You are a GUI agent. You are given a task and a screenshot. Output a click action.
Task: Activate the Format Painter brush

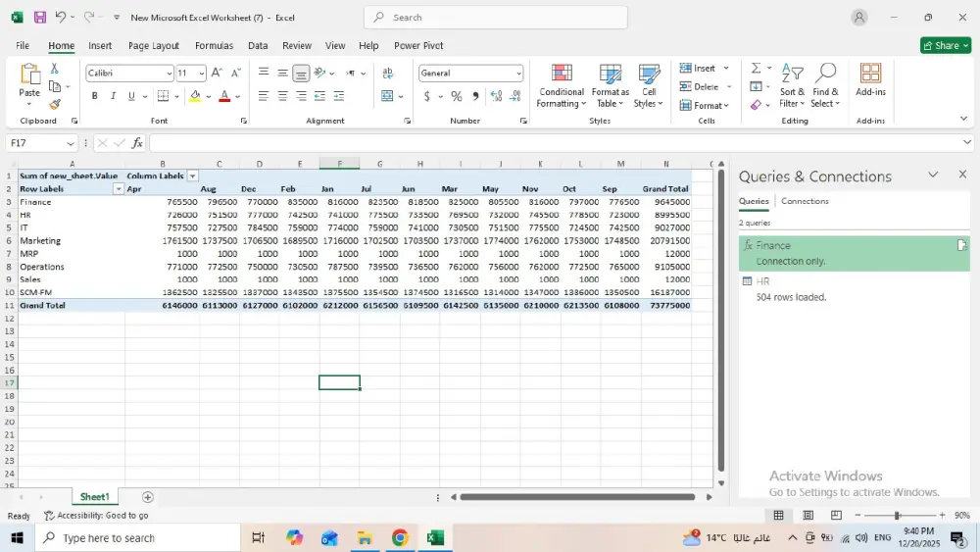[54, 104]
